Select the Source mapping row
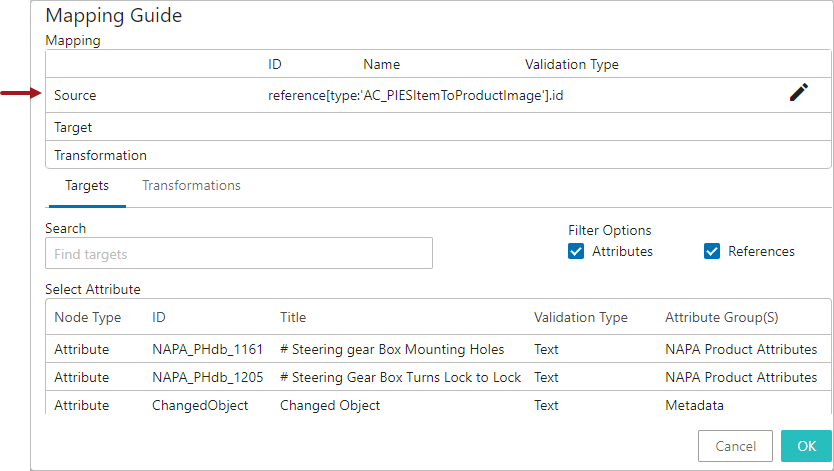The image size is (834, 471). [x=438, y=95]
